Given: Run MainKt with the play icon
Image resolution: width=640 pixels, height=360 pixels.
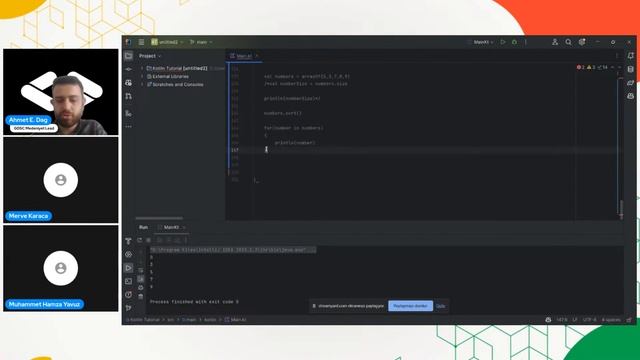Looking at the screenshot, I should coord(503,42).
